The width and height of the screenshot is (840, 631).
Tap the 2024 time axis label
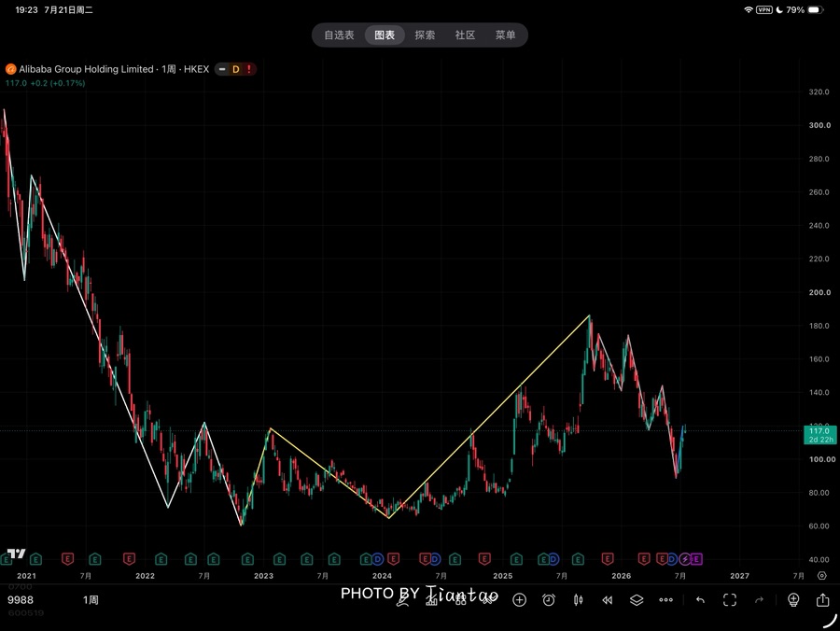tap(382, 576)
